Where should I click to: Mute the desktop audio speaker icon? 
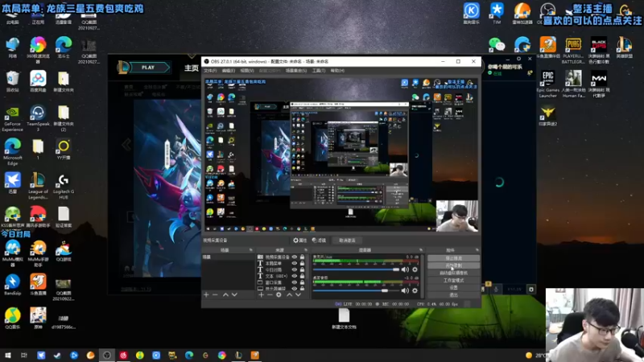click(x=405, y=290)
